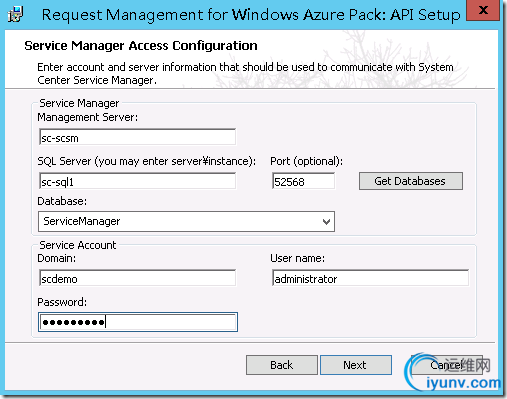
Task: Cancel the setup wizard
Action: click(x=447, y=365)
